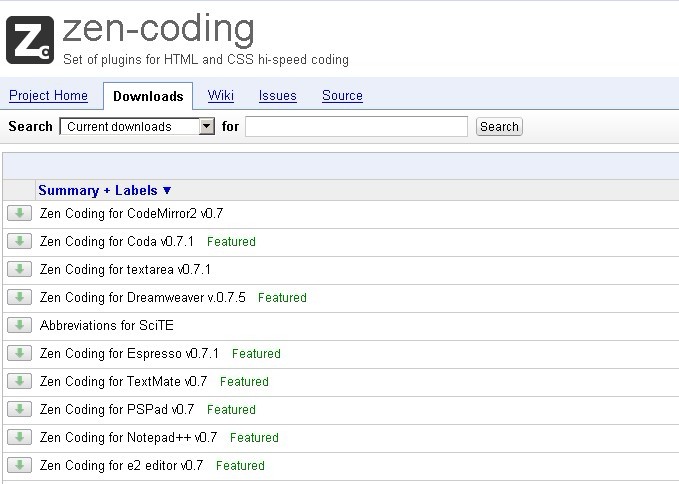The width and height of the screenshot is (679, 484).
Task: Click download arrow for Espresso v0.7.1
Action: click(x=19, y=353)
